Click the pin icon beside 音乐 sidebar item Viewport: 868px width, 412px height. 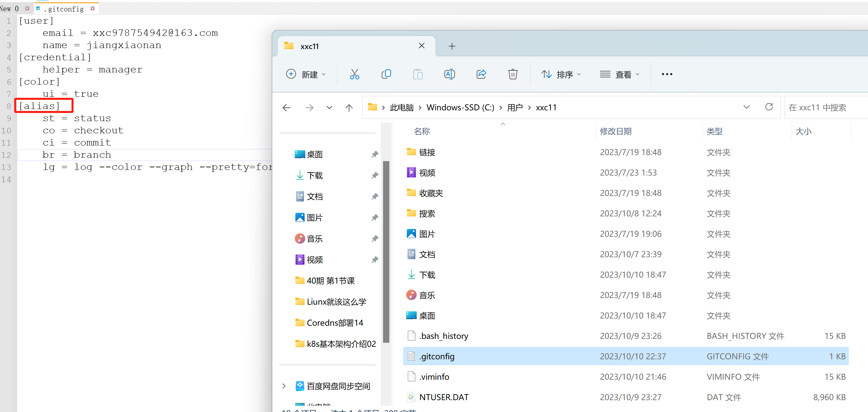coord(375,239)
